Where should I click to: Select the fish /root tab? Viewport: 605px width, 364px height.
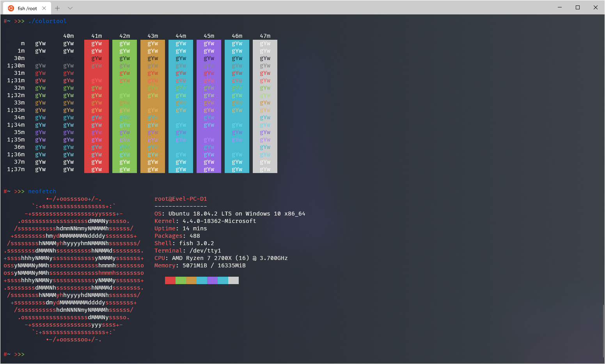click(27, 8)
